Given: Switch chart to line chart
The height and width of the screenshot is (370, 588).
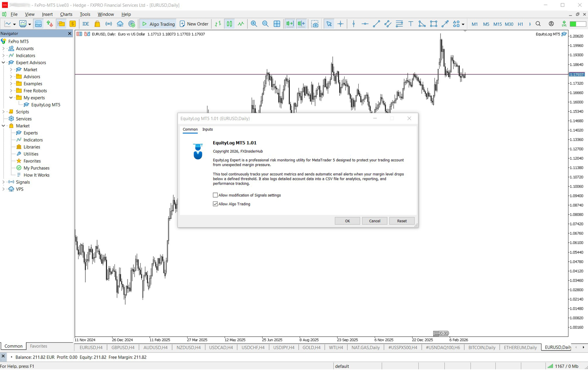Looking at the screenshot, I should (x=241, y=24).
